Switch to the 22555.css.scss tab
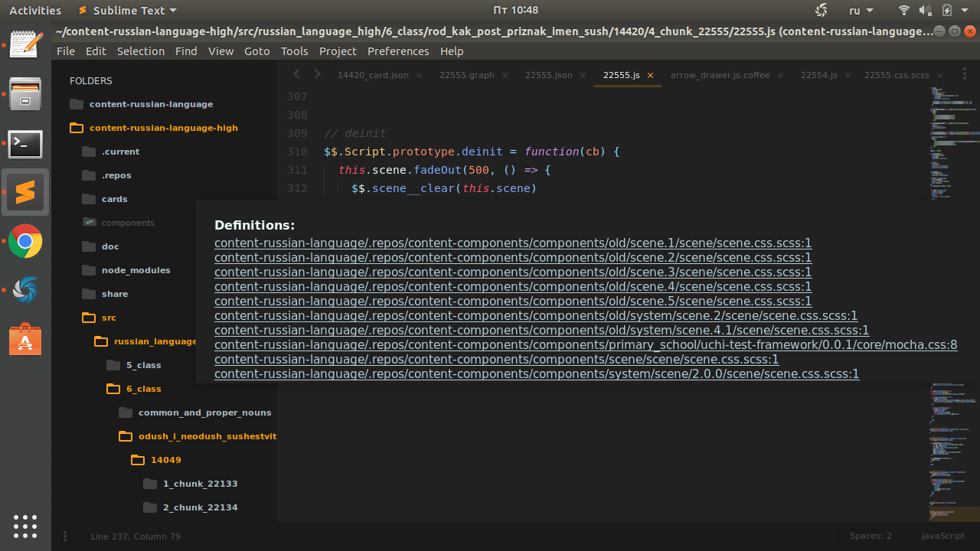 [x=897, y=75]
